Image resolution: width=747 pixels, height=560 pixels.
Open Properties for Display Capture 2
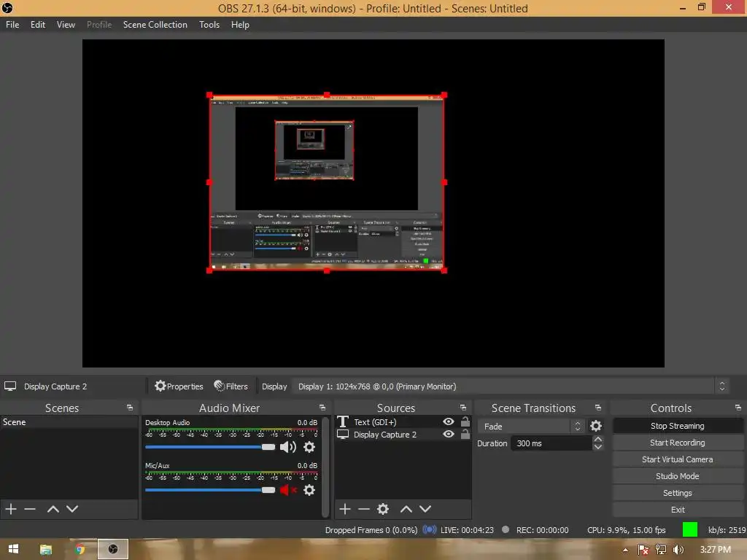179,386
